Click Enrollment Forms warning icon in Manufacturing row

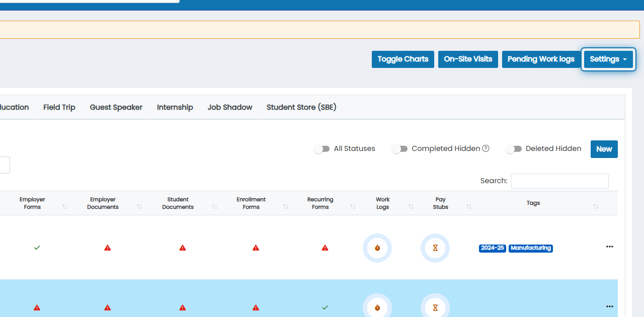tap(256, 248)
